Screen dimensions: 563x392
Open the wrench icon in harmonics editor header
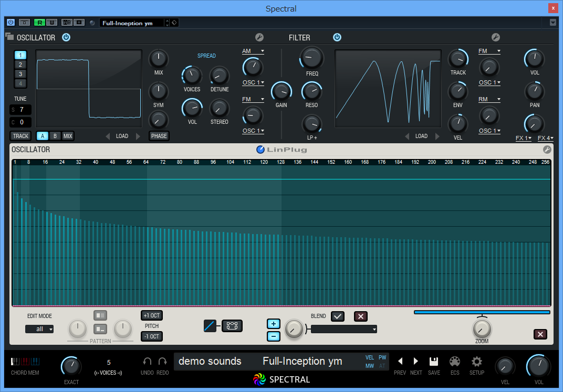(x=547, y=150)
